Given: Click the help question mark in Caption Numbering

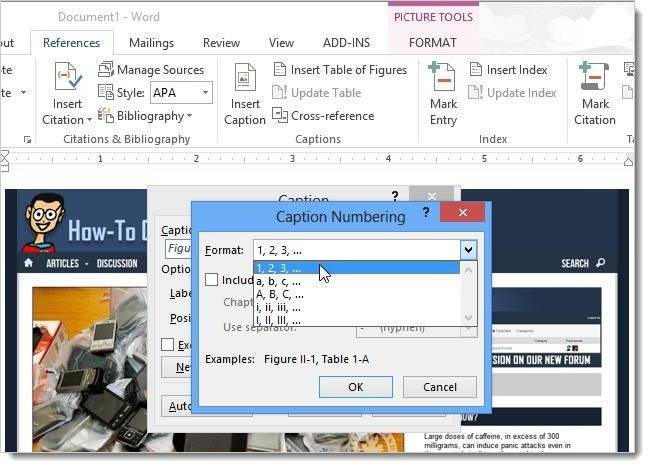Looking at the screenshot, I should tap(426, 213).
